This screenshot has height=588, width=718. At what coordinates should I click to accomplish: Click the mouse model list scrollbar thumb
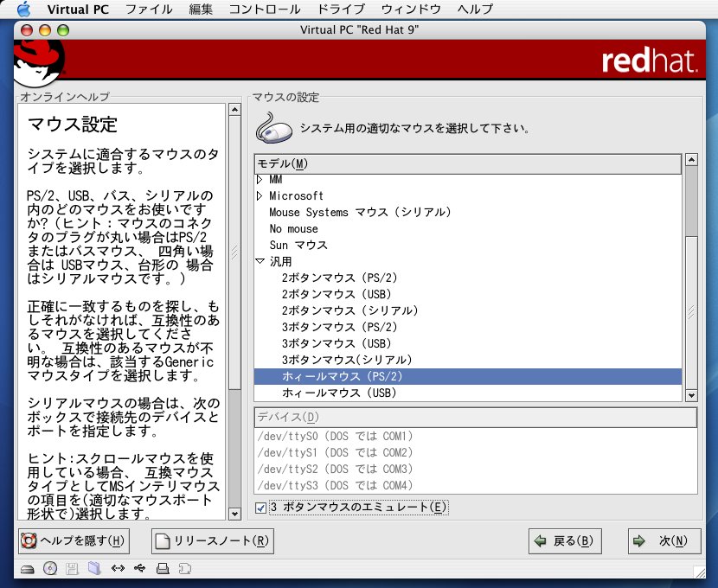[x=691, y=311]
